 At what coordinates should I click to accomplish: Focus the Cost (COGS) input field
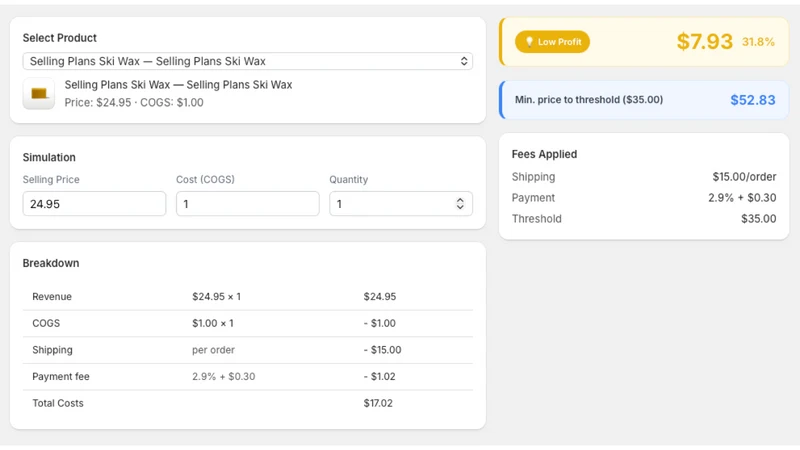tap(247, 204)
